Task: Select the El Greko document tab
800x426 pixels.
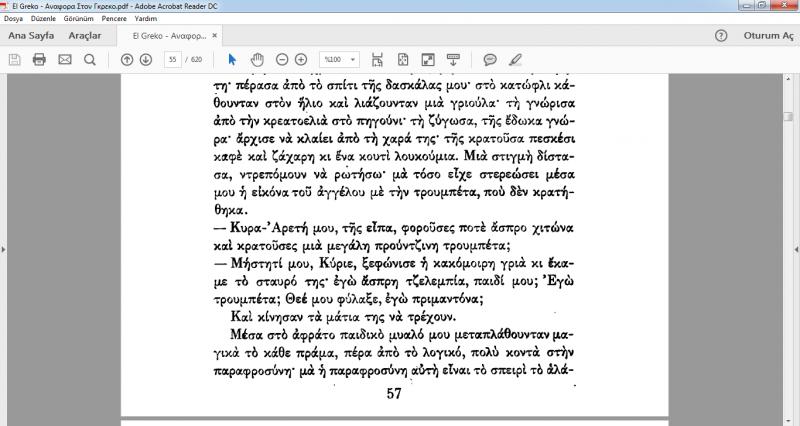Action: tap(169, 36)
